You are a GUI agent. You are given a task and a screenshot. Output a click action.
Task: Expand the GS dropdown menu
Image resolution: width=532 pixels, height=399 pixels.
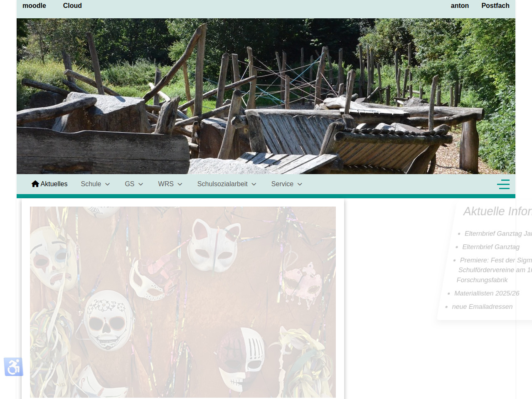coord(134,184)
